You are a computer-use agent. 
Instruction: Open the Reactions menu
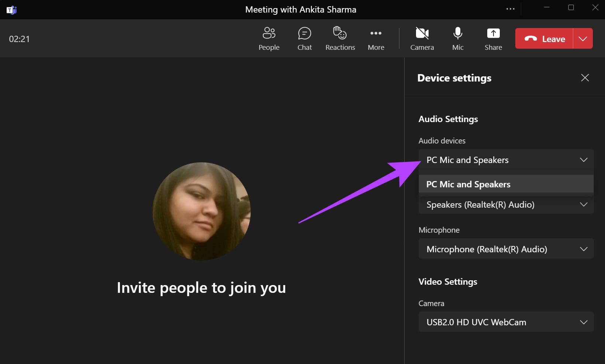(x=340, y=39)
